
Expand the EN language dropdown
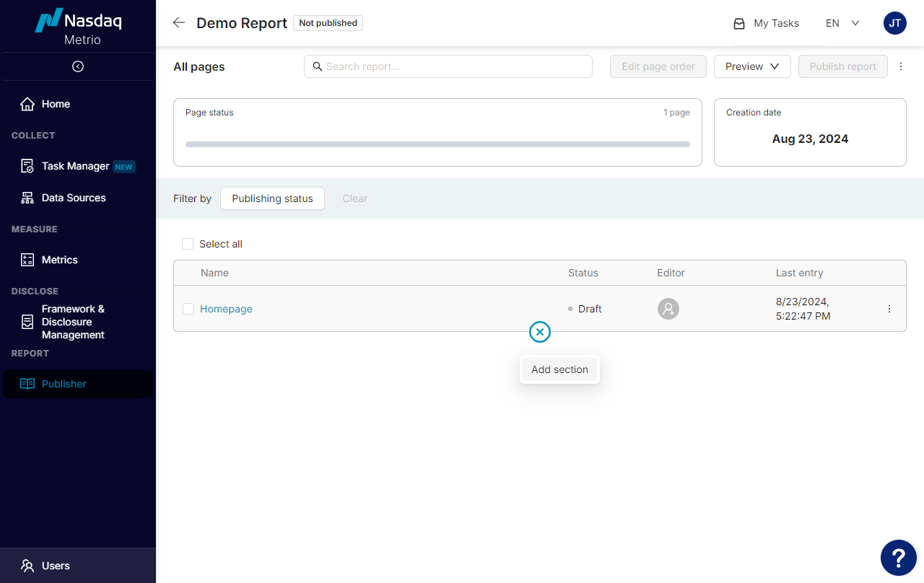pos(842,23)
